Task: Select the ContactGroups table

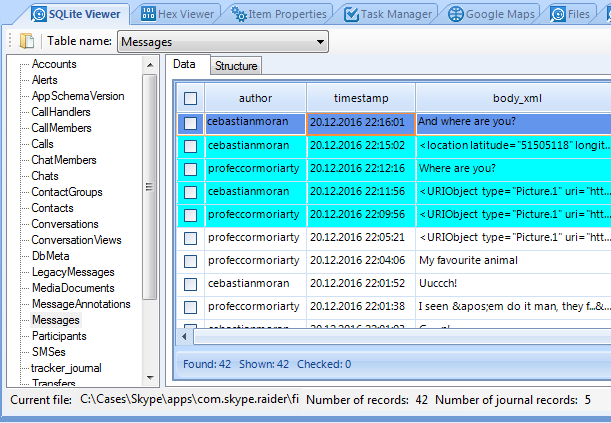Action: 67,192
